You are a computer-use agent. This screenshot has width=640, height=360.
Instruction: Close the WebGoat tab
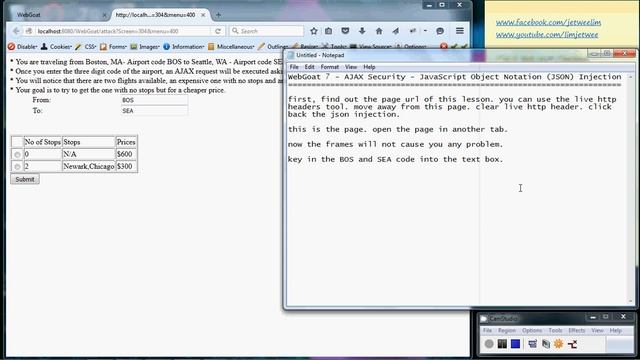point(104,15)
